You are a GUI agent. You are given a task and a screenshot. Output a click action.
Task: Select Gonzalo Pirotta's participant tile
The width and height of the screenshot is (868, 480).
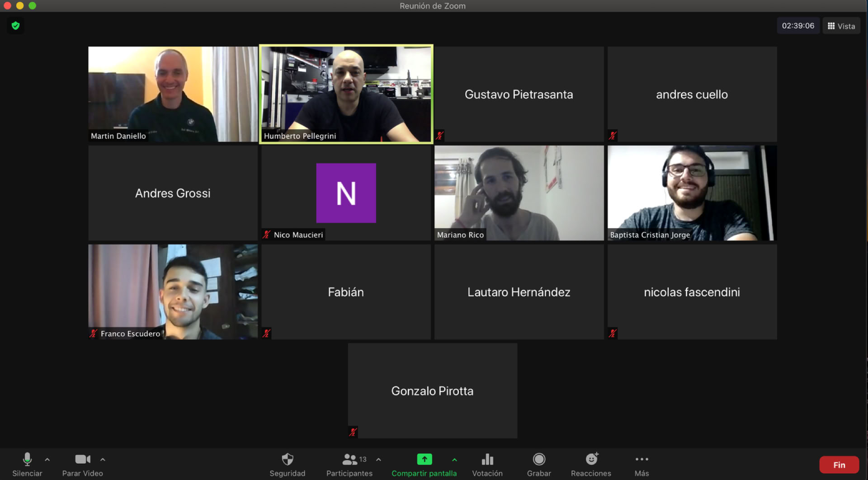click(x=432, y=391)
